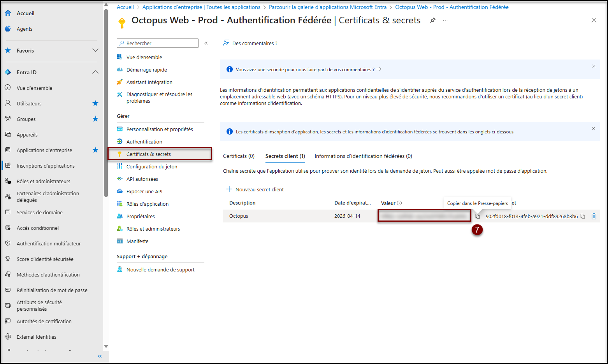Collapse the application menu panel
This screenshot has height=364, width=608.
(206, 43)
